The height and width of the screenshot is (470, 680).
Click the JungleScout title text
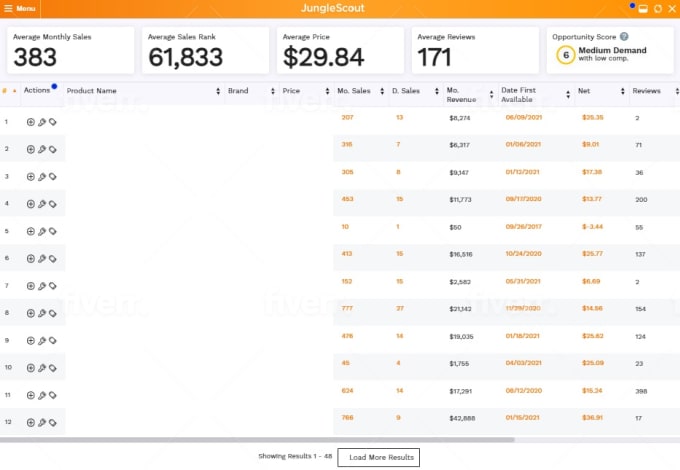pyautogui.click(x=333, y=8)
